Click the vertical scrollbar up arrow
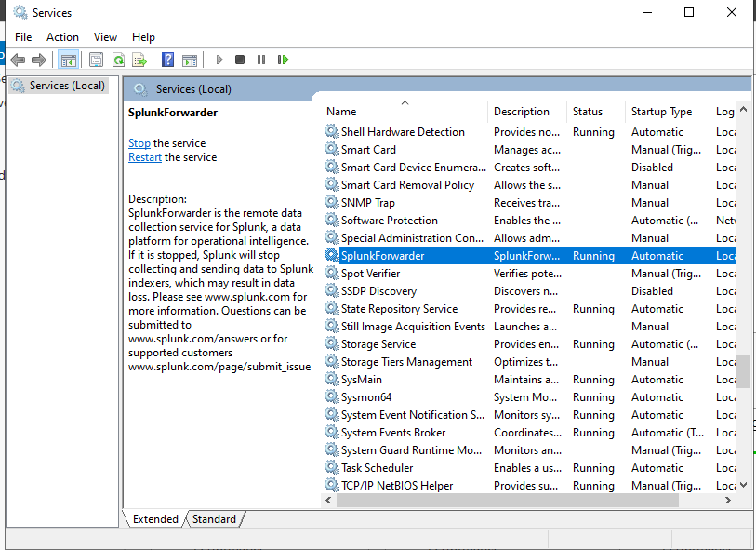This screenshot has height=550, width=756. click(744, 110)
